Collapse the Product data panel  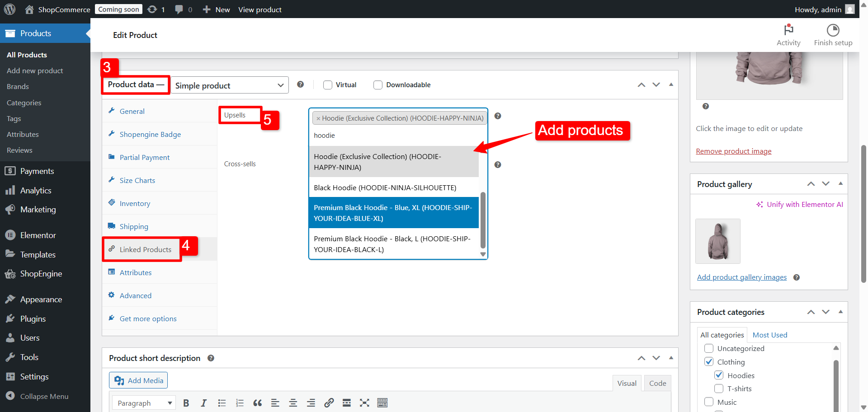(x=671, y=84)
